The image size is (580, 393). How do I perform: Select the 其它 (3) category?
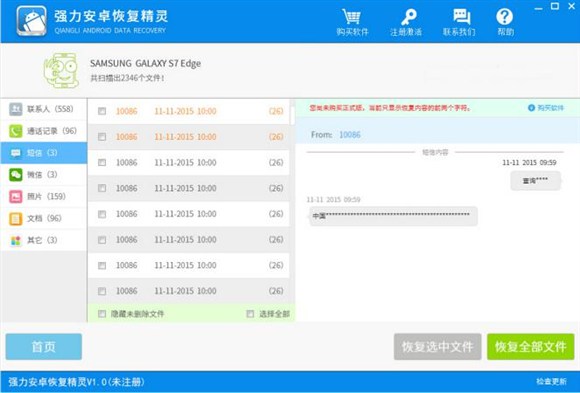coord(44,240)
